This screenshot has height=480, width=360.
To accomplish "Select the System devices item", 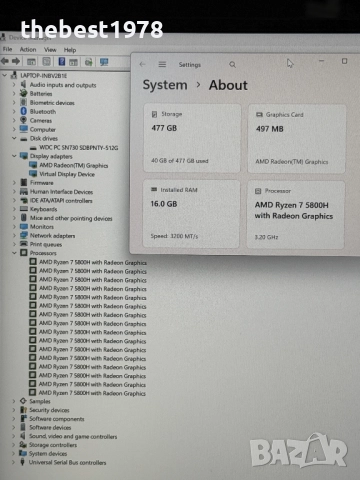I will [x=48, y=454].
